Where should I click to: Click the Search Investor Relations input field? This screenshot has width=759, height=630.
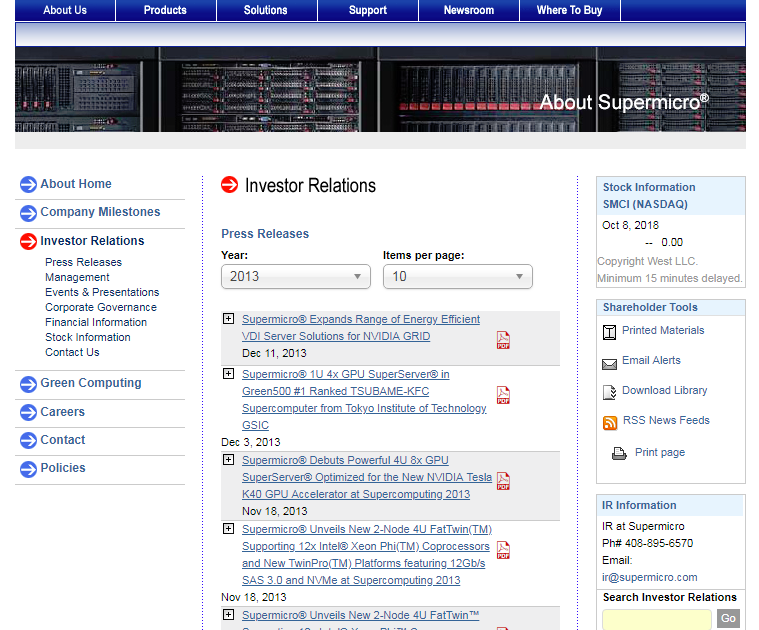tap(657, 619)
